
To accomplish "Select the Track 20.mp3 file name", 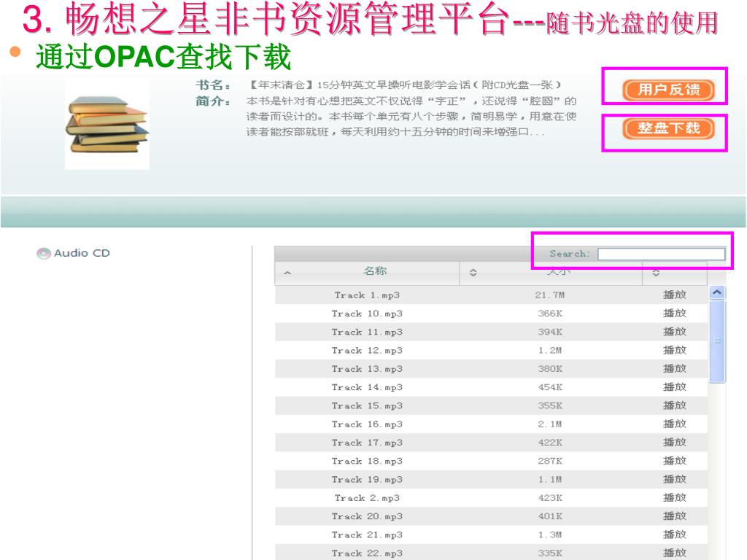I will pos(367,517).
